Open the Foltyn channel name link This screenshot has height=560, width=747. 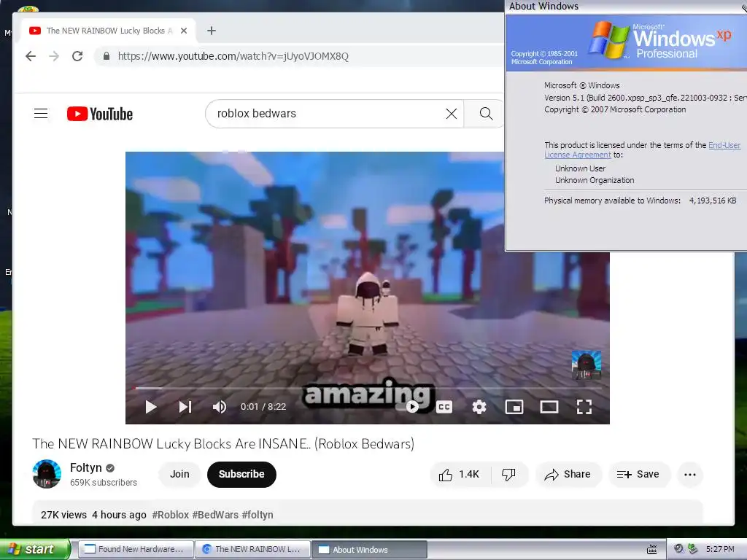click(x=86, y=467)
